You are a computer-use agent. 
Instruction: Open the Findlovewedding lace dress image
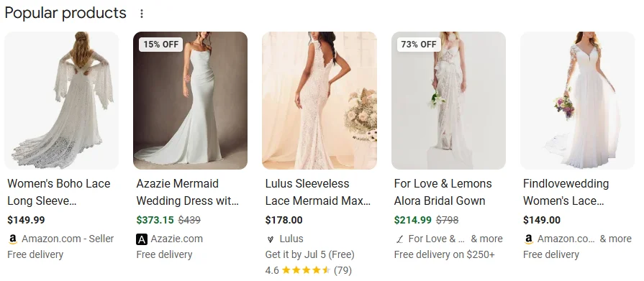point(578,101)
